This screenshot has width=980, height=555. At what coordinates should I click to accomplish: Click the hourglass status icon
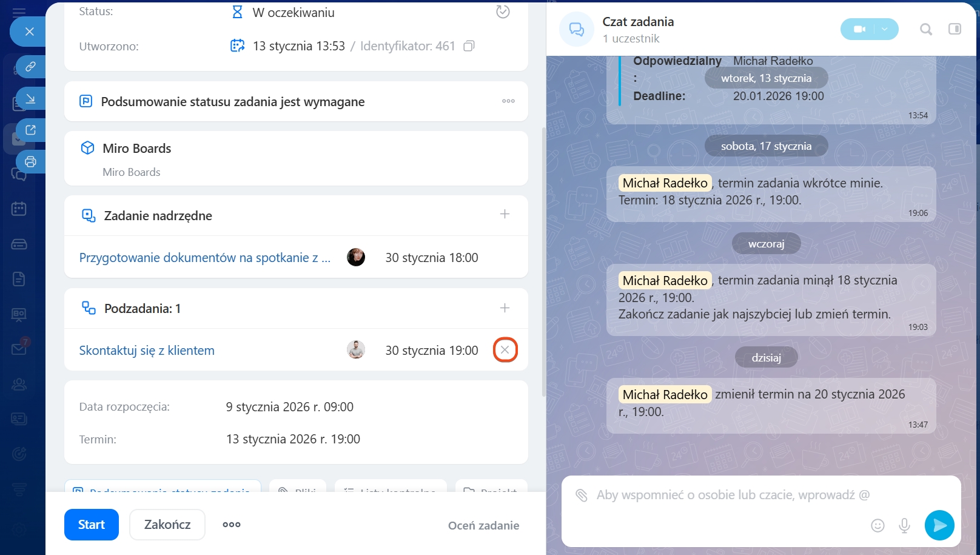[x=237, y=12]
